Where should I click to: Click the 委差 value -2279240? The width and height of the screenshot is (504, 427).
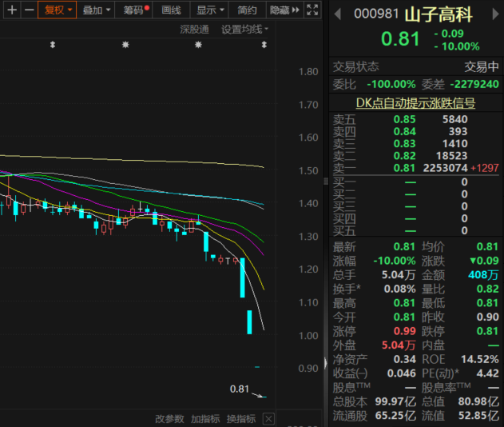coord(474,84)
